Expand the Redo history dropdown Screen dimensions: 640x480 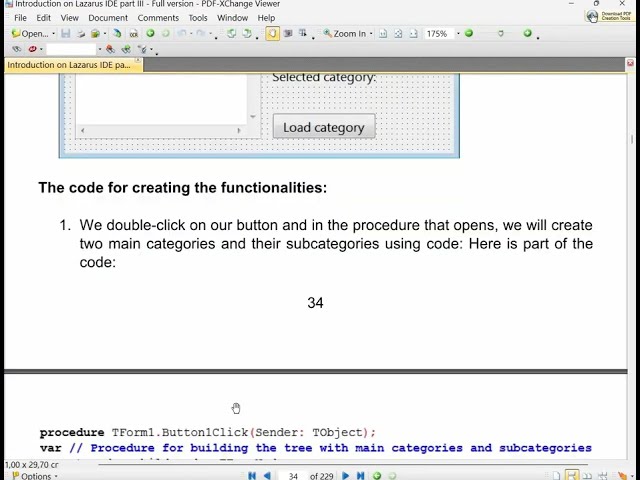point(209,33)
